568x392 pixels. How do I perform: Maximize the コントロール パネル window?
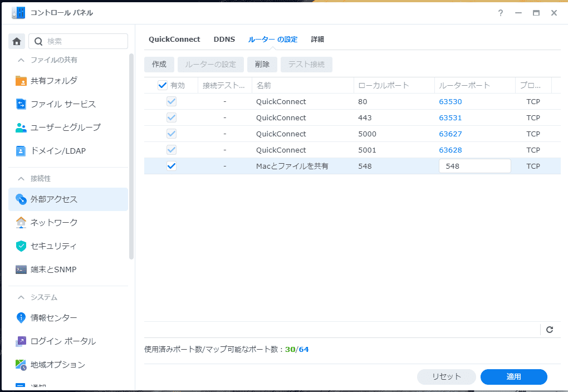536,13
